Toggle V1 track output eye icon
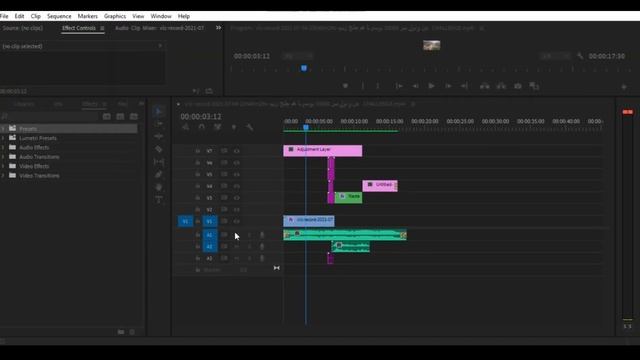 click(x=236, y=221)
